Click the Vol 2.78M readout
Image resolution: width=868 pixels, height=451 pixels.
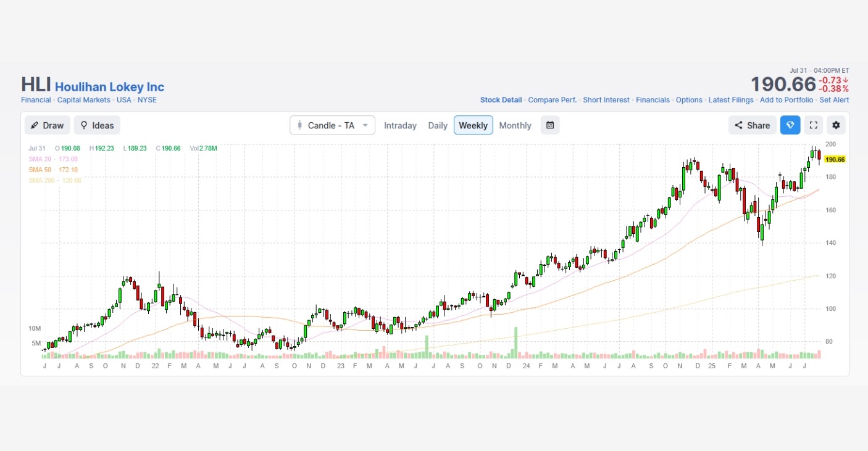pos(203,148)
